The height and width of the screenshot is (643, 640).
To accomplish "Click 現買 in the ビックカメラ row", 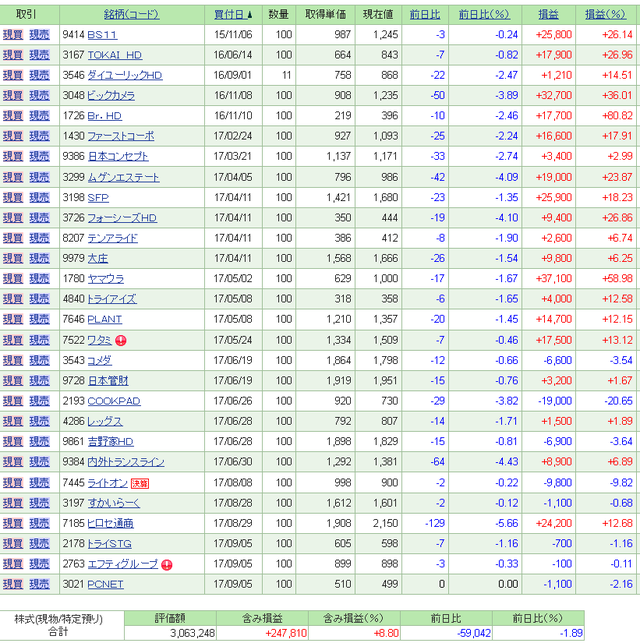I will 13,96.
